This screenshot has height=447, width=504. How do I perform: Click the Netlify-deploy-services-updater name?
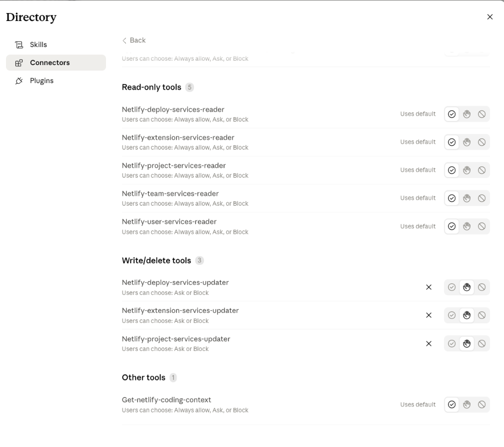[175, 282]
